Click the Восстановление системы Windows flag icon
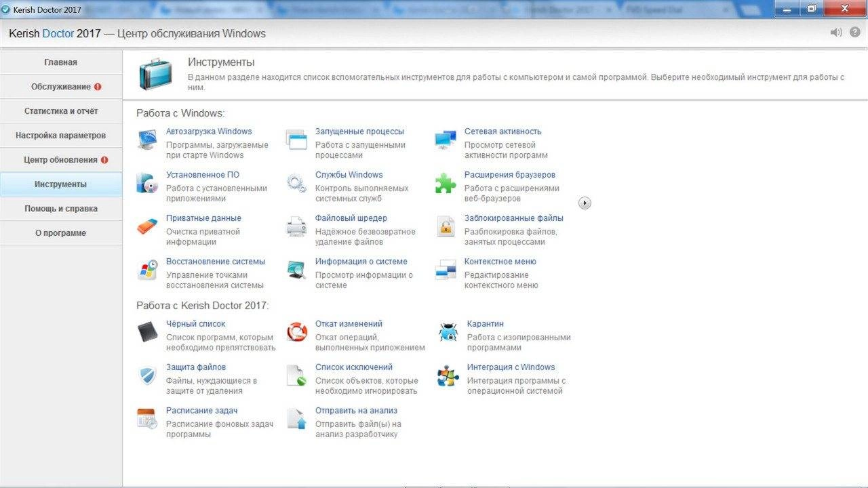This screenshot has width=868, height=488. coord(147,270)
